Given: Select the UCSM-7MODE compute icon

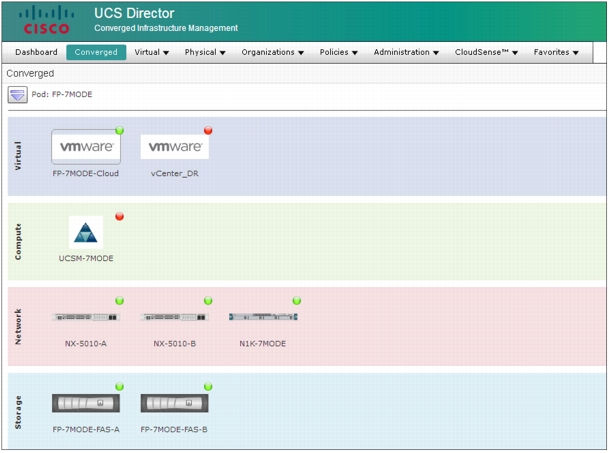Looking at the screenshot, I should 86,232.
